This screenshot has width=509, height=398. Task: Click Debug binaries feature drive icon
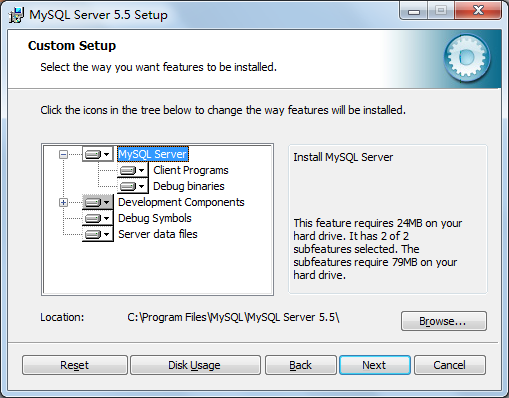click(x=132, y=186)
